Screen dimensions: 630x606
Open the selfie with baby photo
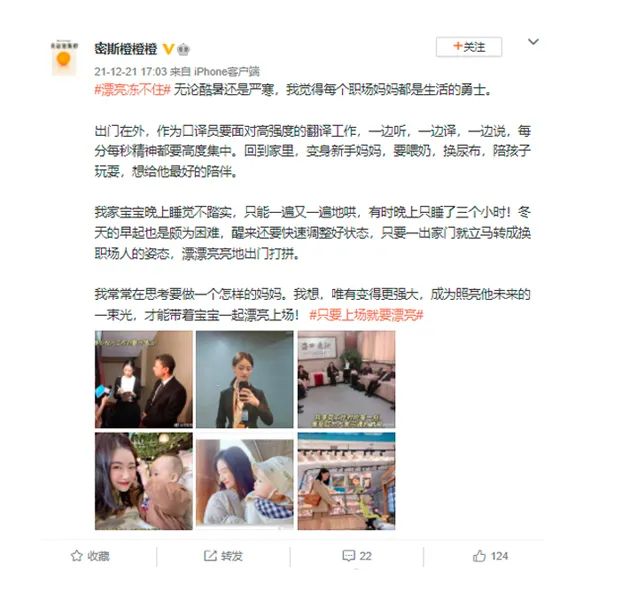click(144, 481)
